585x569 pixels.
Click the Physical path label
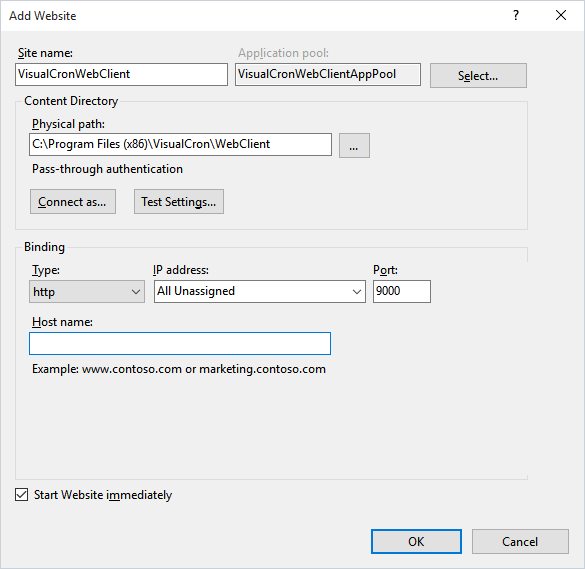pyautogui.click(x=68, y=124)
